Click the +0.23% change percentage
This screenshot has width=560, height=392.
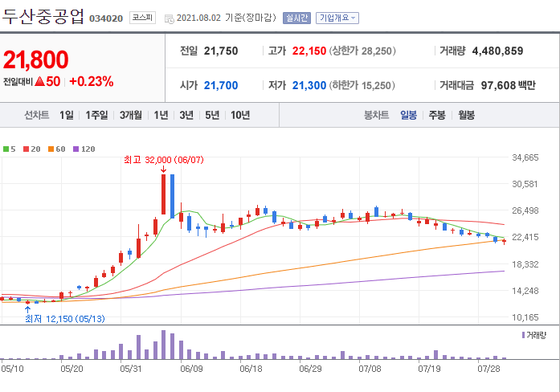click(x=92, y=81)
